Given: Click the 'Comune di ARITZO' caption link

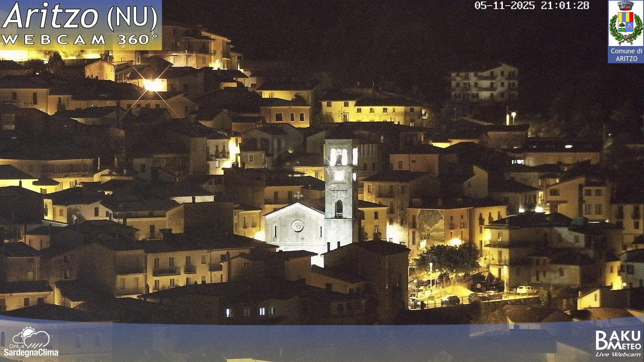Looking at the screenshot, I should 627,55.
